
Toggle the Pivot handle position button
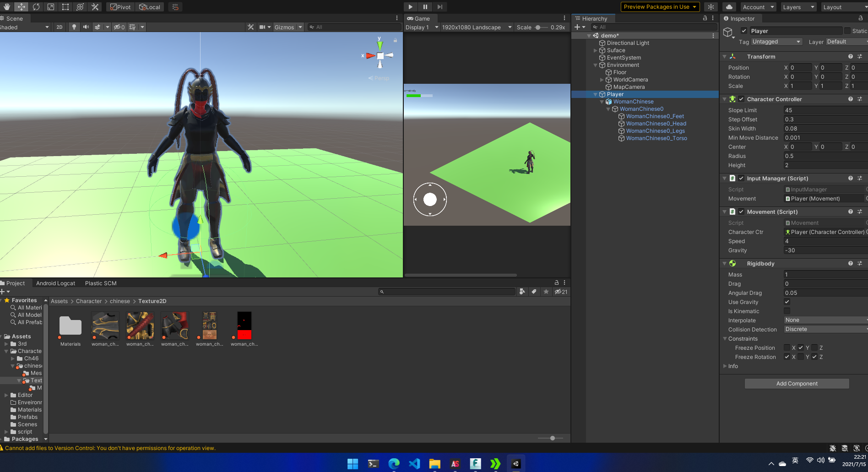(x=120, y=7)
